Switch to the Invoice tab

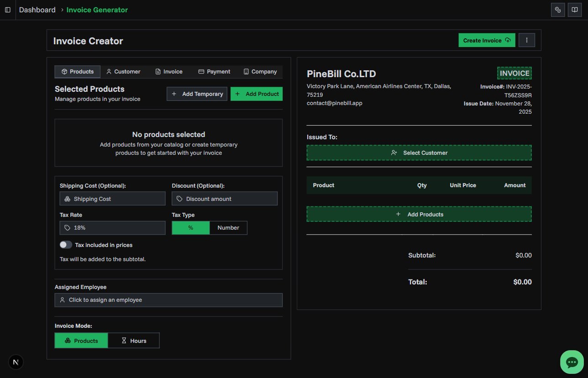[169, 72]
